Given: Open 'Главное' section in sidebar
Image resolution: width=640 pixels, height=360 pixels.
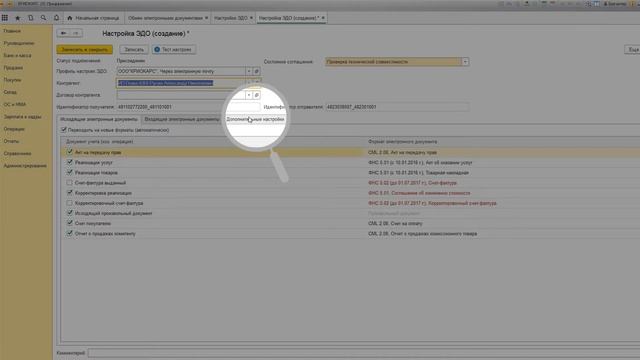Looking at the screenshot, I should 12,31.
